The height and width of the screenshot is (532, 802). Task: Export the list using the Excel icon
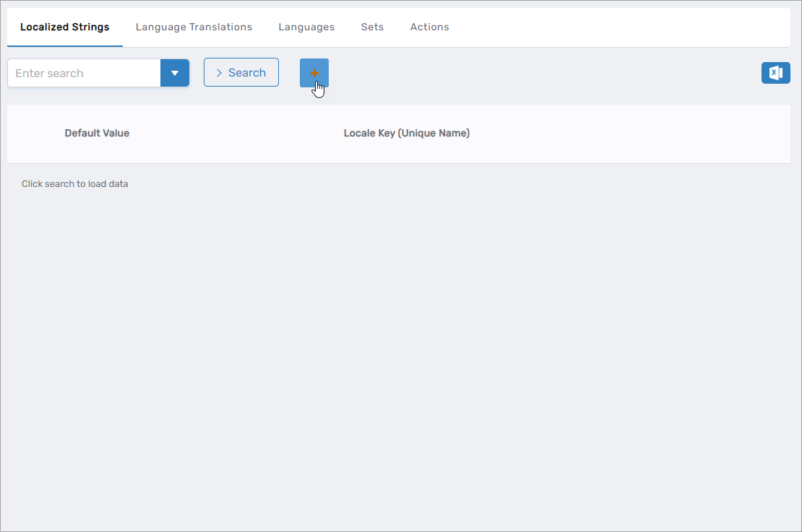[775, 73]
